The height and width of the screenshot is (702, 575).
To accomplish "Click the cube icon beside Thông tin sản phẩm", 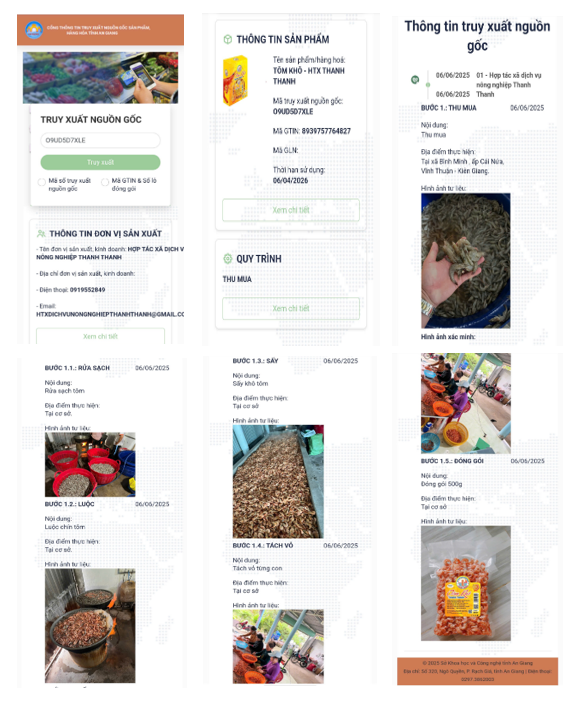I will point(227,39).
